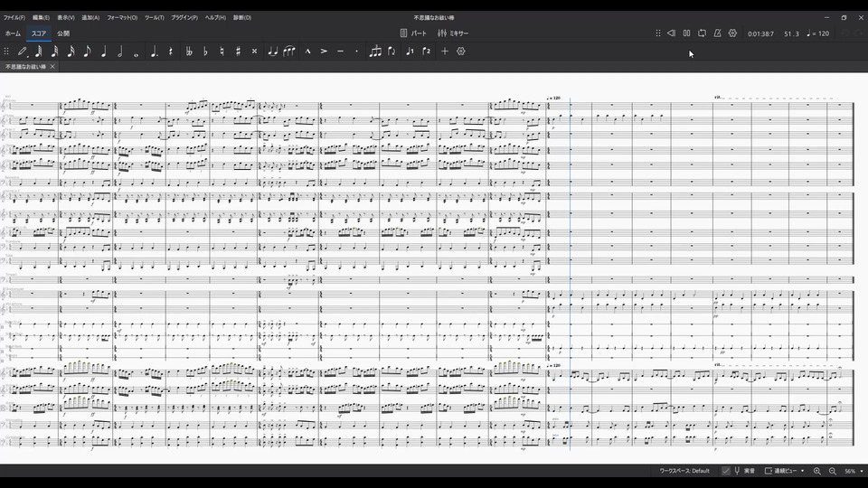This screenshot has height=488, width=868.
Task: Apply double flat accidental
Action: tap(189, 52)
